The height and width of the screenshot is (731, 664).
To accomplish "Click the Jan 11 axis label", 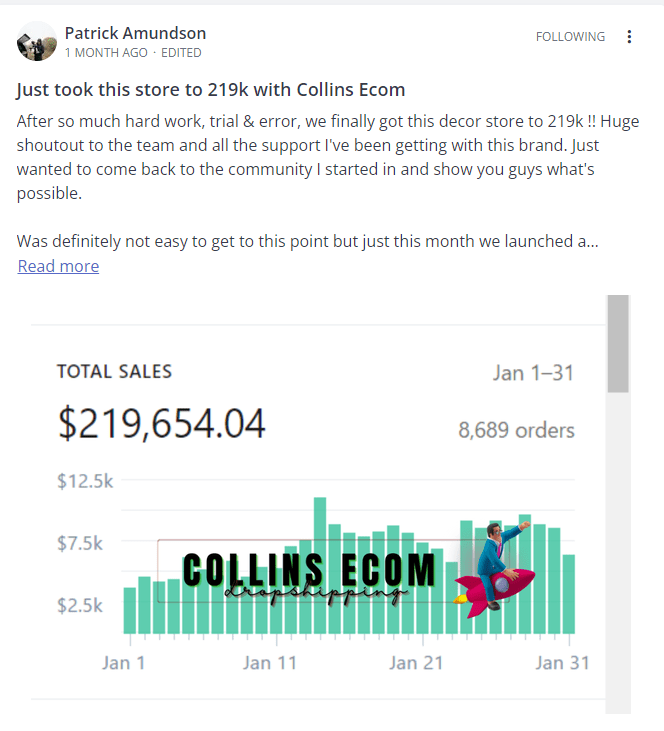I will 270,663.
